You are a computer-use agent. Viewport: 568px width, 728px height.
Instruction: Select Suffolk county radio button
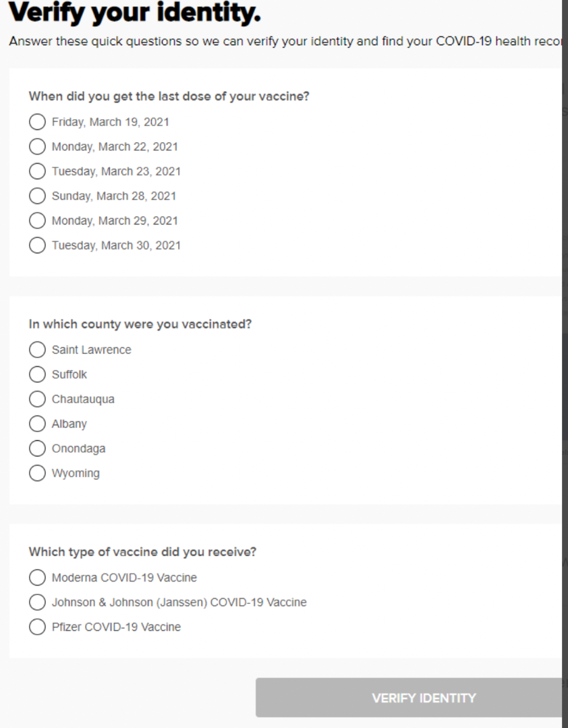click(x=38, y=374)
